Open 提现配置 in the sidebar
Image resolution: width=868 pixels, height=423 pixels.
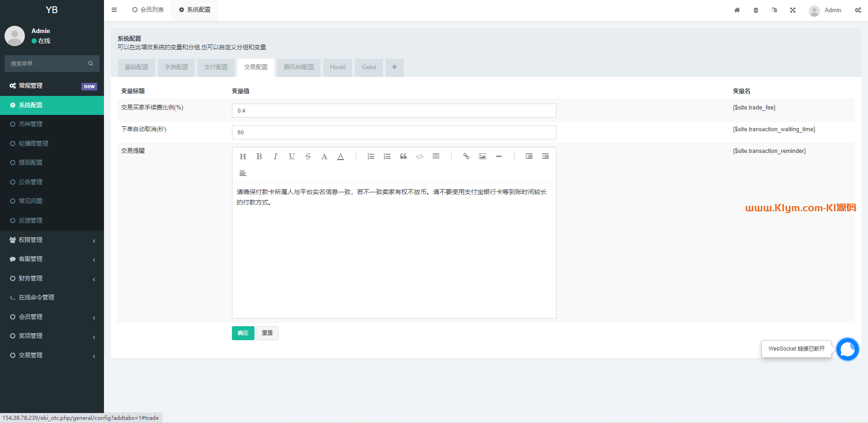(x=52, y=162)
